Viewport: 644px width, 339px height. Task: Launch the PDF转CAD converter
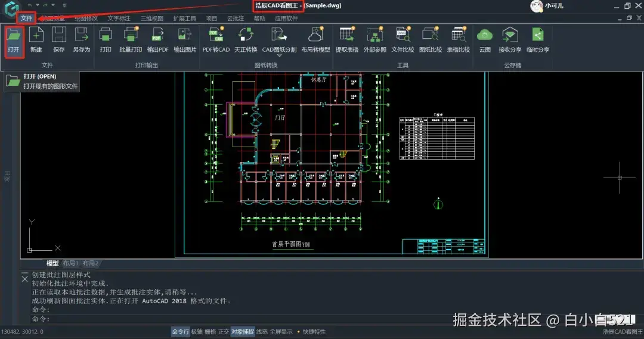point(216,41)
